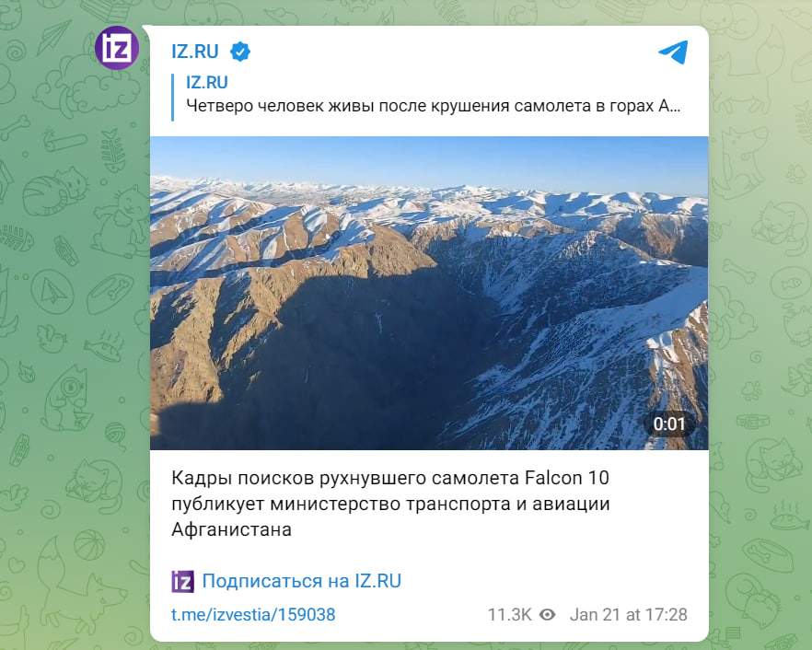Click the Jan 21 at 17:28 timestamp
Screen dimensions: 812x650
click(628, 615)
